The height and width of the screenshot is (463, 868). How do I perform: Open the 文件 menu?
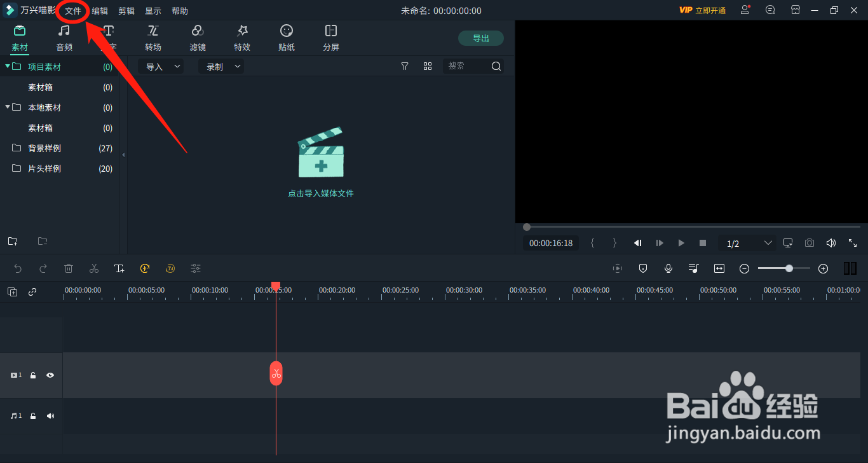click(x=73, y=11)
